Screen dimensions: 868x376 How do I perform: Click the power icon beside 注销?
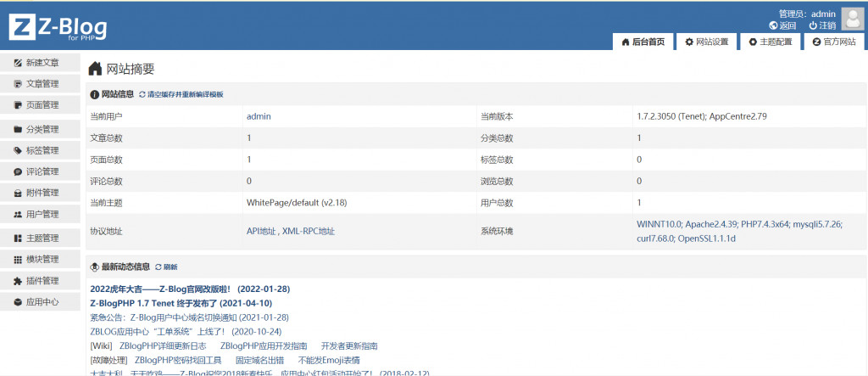(813, 25)
